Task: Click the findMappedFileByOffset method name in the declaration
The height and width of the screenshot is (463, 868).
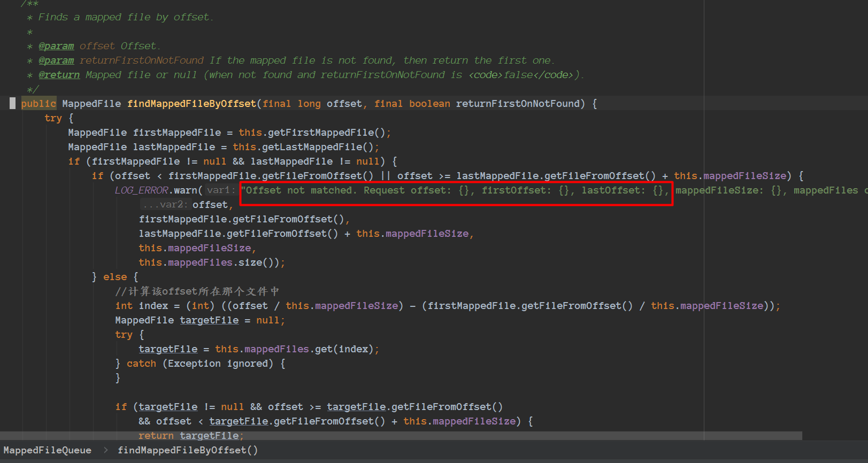Action: [x=192, y=104]
